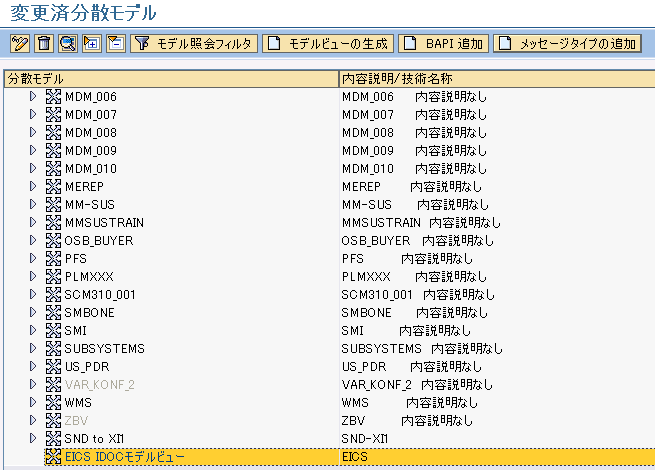Click the EICS IDOCモデルビュー row icon
This screenshot has height=470, width=655.
54,457
